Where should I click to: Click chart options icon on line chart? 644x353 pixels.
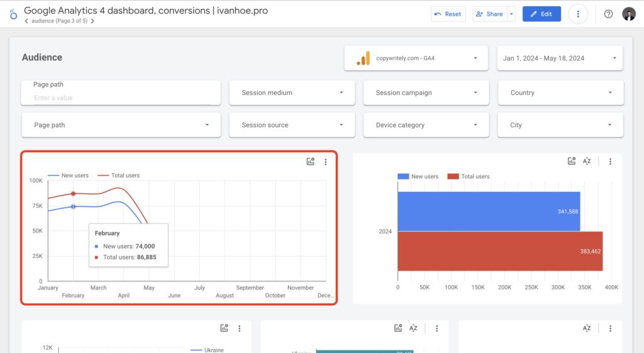tap(310, 162)
